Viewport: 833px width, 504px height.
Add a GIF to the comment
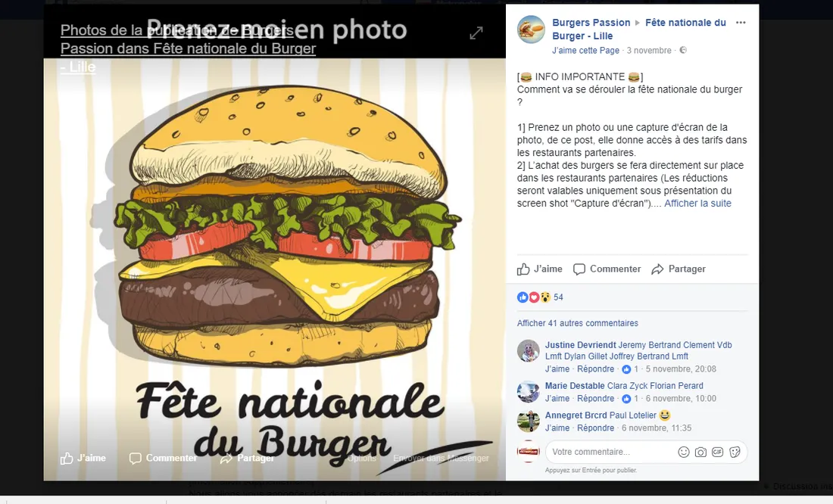pyautogui.click(x=718, y=452)
